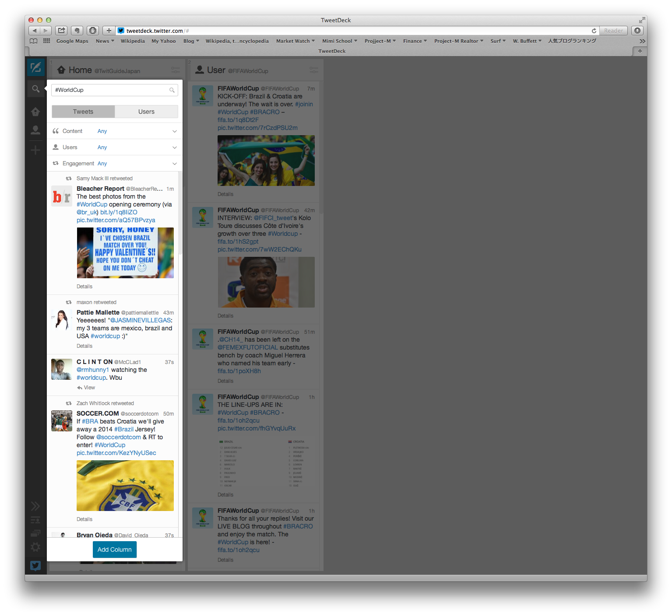Viewport: 672px width, 616px height.
Task: Click the Safari tab plus corner button
Action: (640, 51)
